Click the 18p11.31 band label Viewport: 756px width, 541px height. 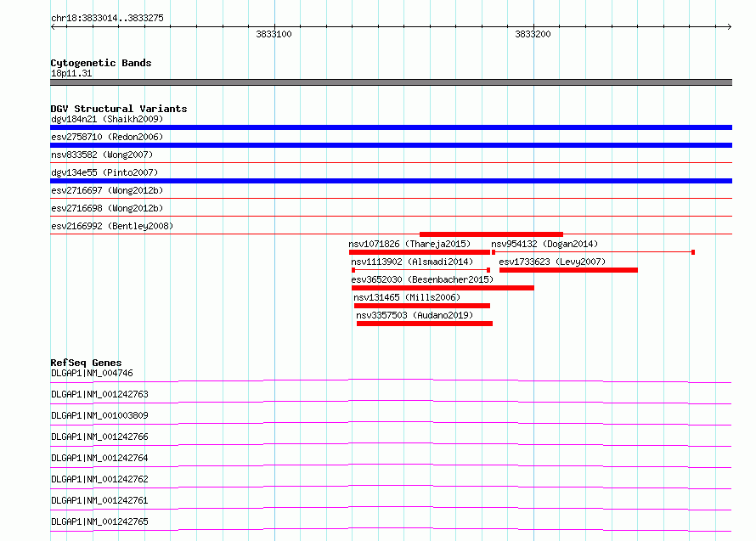[71, 73]
